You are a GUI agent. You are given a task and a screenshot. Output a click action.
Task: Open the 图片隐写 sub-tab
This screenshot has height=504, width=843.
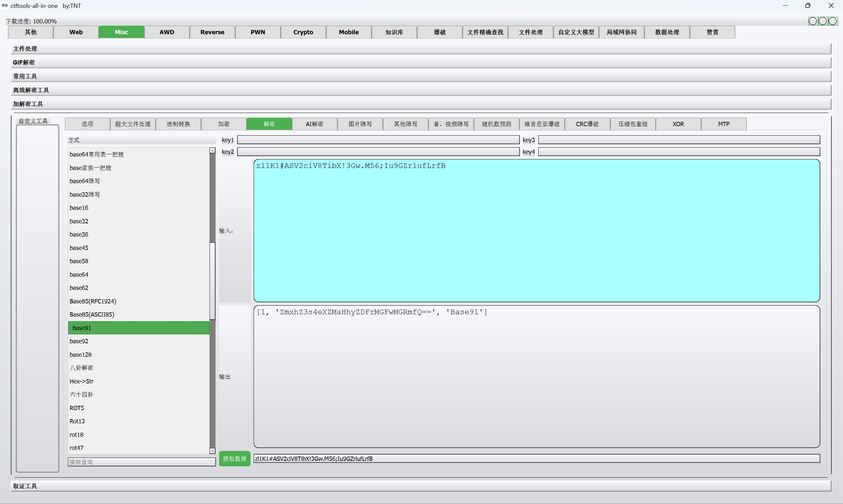coord(360,124)
